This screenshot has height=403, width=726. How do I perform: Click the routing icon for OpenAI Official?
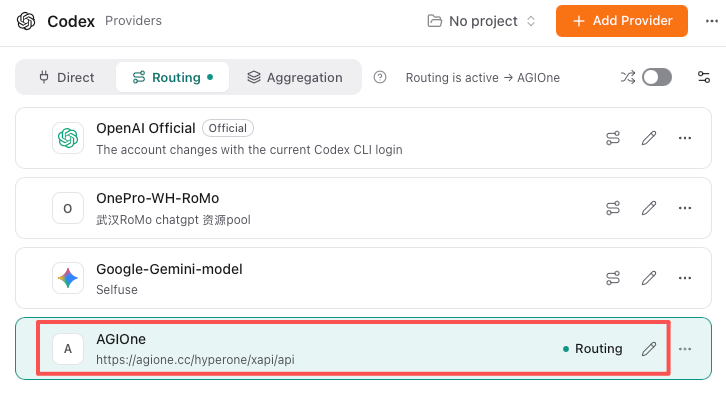(x=613, y=138)
